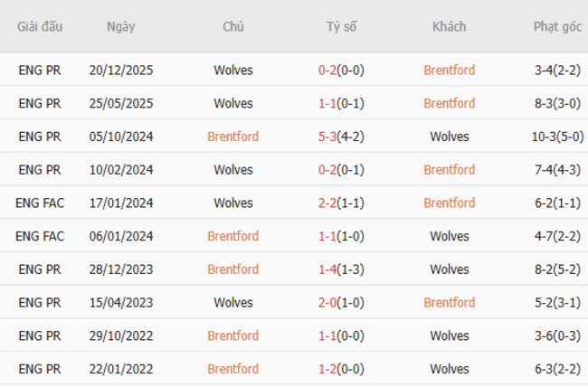Select the 1-4 score from 28/12/2023

328,269
